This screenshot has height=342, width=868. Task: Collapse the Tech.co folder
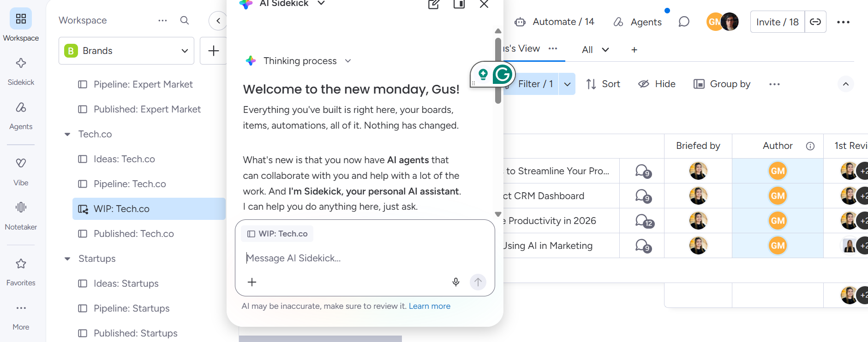click(x=67, y=134)
